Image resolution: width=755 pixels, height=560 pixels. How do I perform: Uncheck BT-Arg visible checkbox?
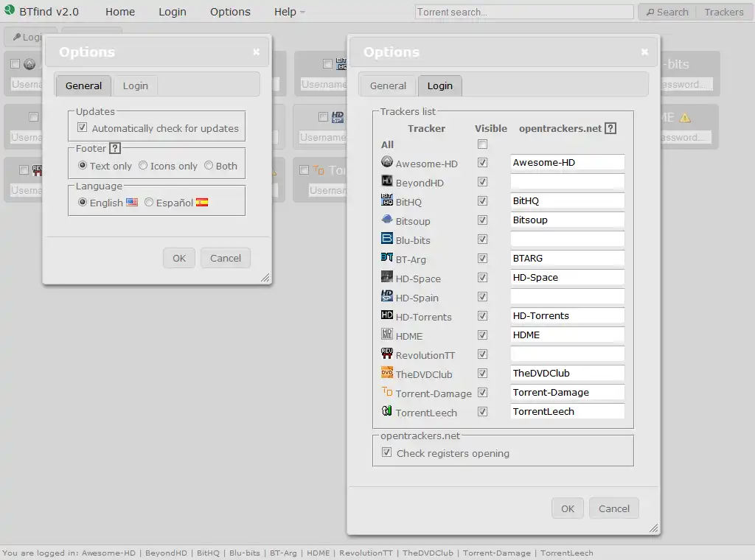point(482,259)
